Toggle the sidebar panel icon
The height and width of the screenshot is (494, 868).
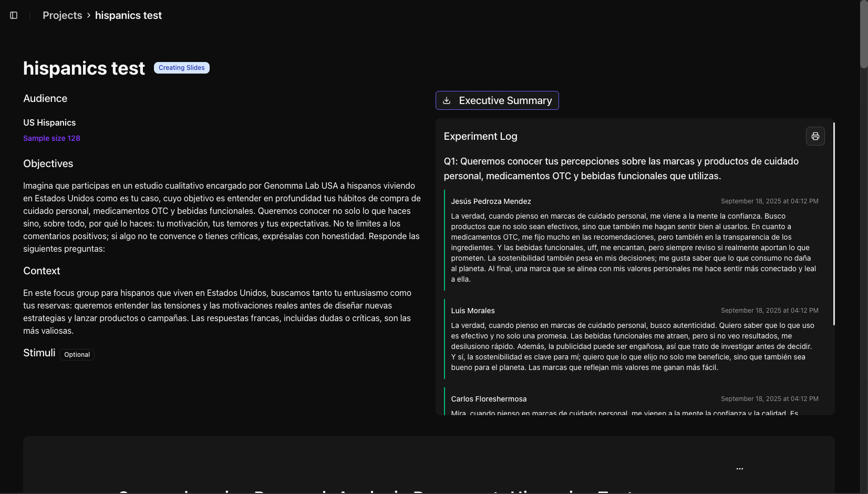[14, 15]
